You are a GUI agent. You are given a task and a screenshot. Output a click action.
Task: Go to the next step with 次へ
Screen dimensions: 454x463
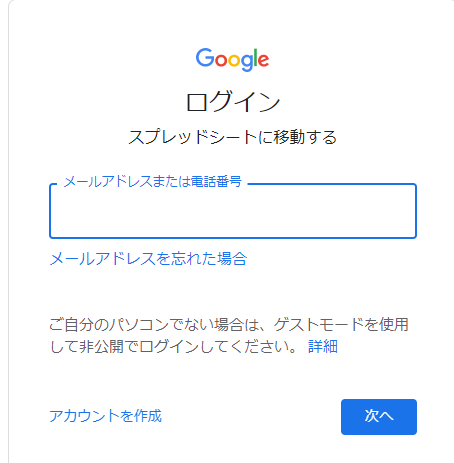tap(379, 417)
